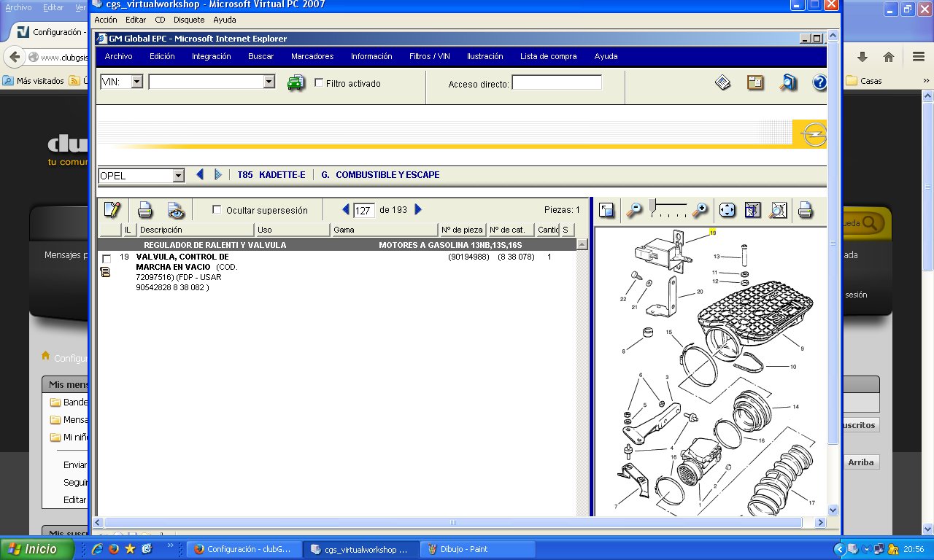The height and width of the screenshot is (560, 934).
Task: Expand the empty VIN value combo box
Action: [269, 82]
